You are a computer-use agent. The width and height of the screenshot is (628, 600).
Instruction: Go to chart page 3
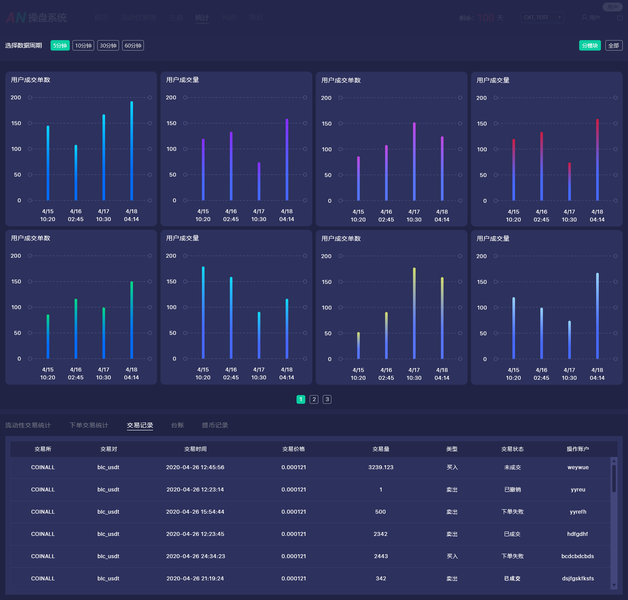coord(327,399)
